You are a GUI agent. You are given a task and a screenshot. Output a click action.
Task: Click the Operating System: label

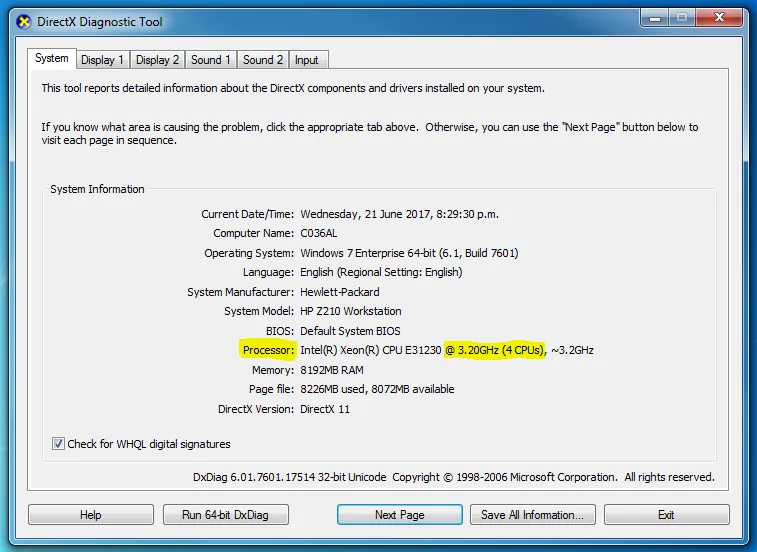pyautogui.click(x=249, y=253)
